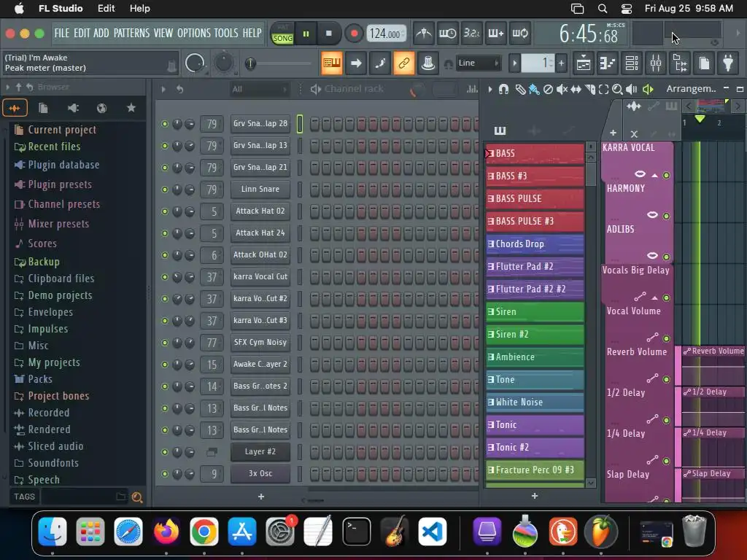Open Chrome from the Dock

[x=204, y=532]
